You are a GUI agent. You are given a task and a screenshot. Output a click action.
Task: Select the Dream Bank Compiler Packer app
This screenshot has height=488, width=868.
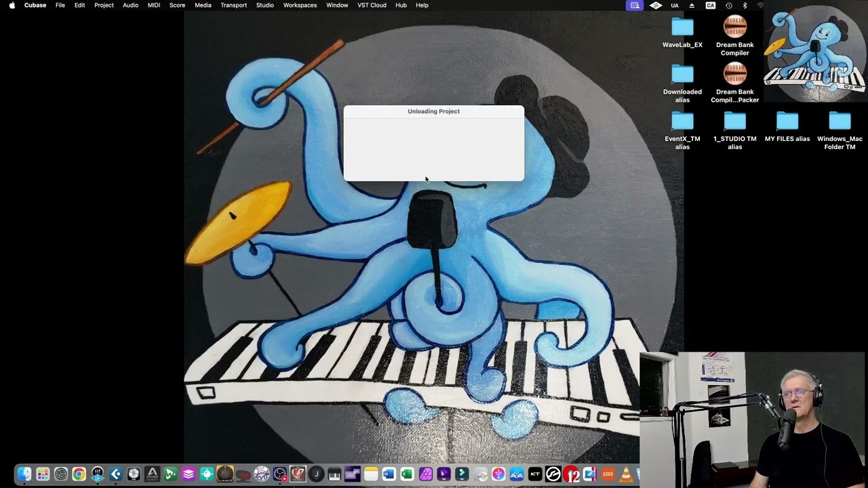click(734, 83)
